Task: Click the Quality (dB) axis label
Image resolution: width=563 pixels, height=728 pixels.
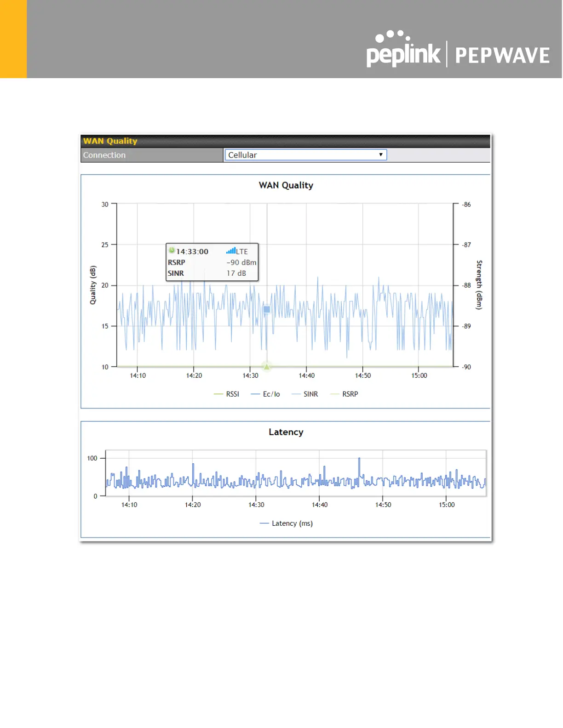Action: tap(93, 285)
